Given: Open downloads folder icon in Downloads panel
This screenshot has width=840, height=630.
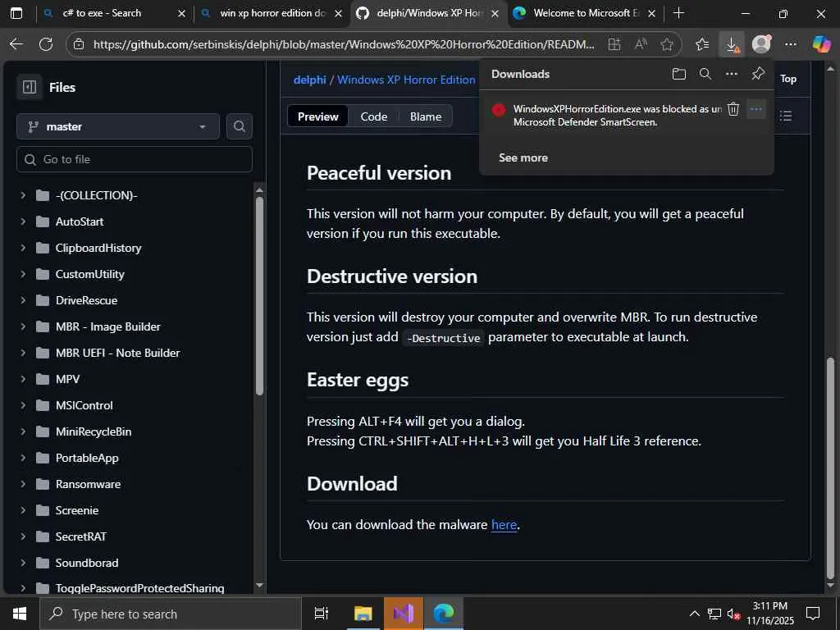Looking at the screenshot, I should (678, 74).
